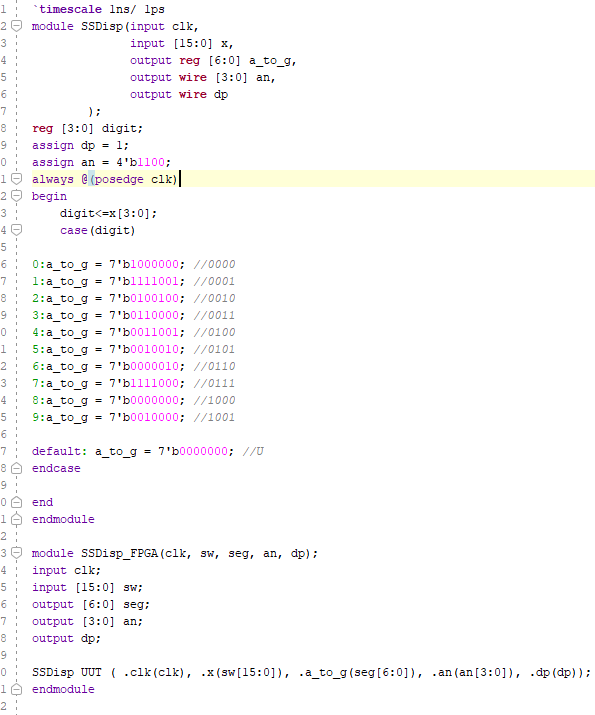Click the digit<=x[3:0] assignment
Viewport: 595px width, 715px height.
point(108,213)
